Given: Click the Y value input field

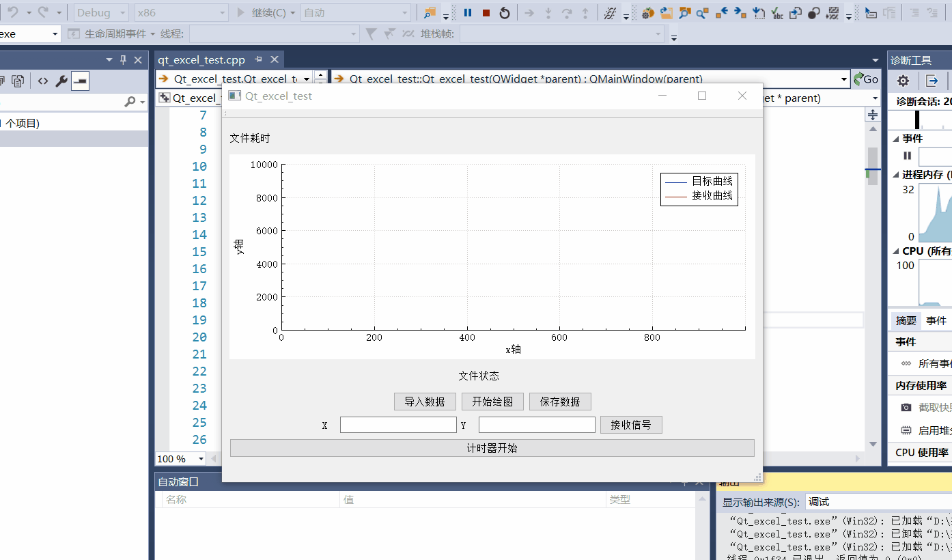Looking at the screenshot, I should coord(537,425).
